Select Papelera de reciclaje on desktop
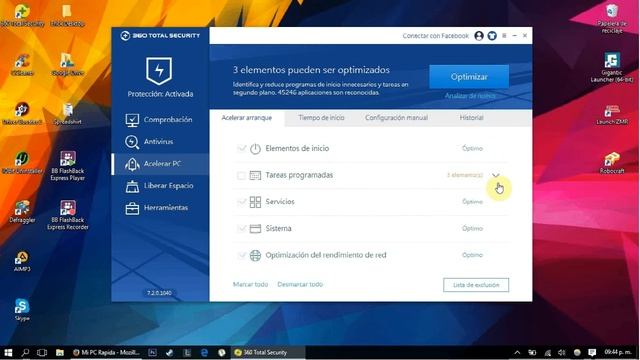Screen dimensions: 640x360 pos(611,19)
